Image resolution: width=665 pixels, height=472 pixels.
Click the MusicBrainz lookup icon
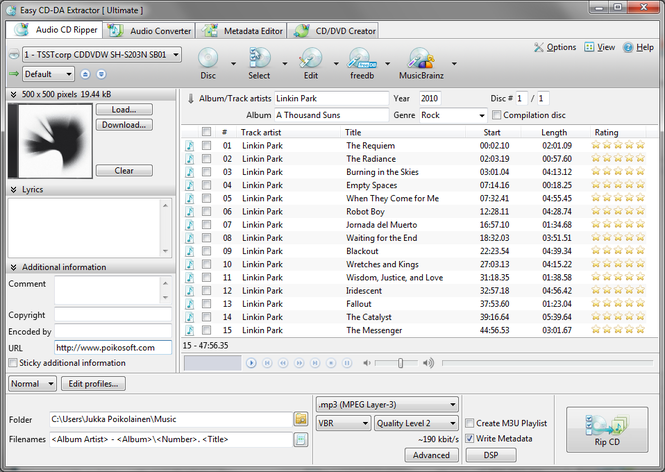[421, 59]
